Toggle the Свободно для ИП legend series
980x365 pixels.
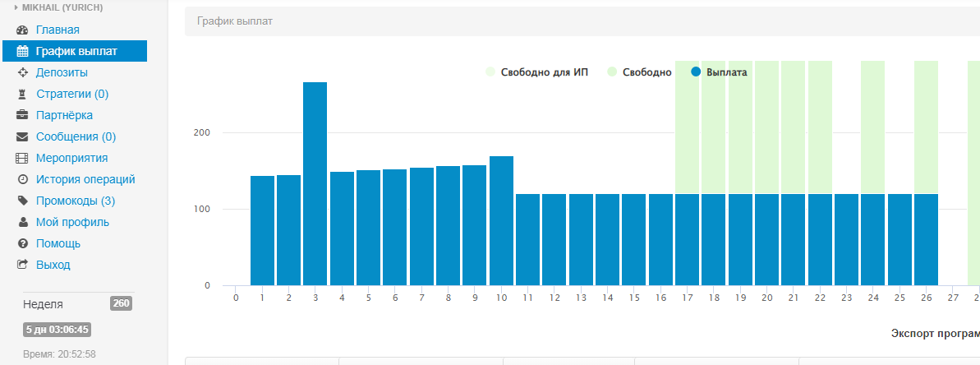click(542, 72)
